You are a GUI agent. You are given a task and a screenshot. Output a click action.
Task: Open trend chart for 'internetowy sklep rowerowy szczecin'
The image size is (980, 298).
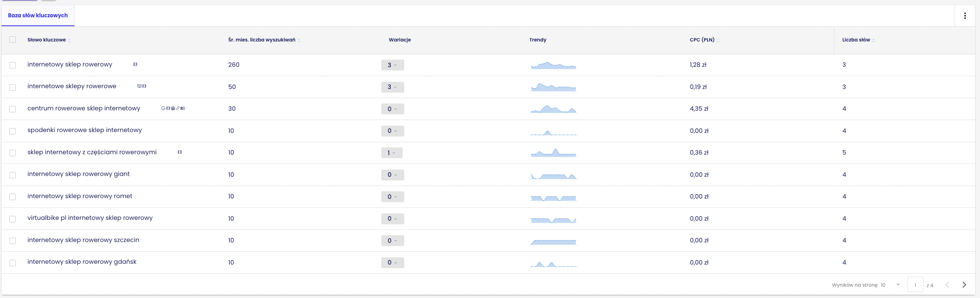(x=554, y=242)
